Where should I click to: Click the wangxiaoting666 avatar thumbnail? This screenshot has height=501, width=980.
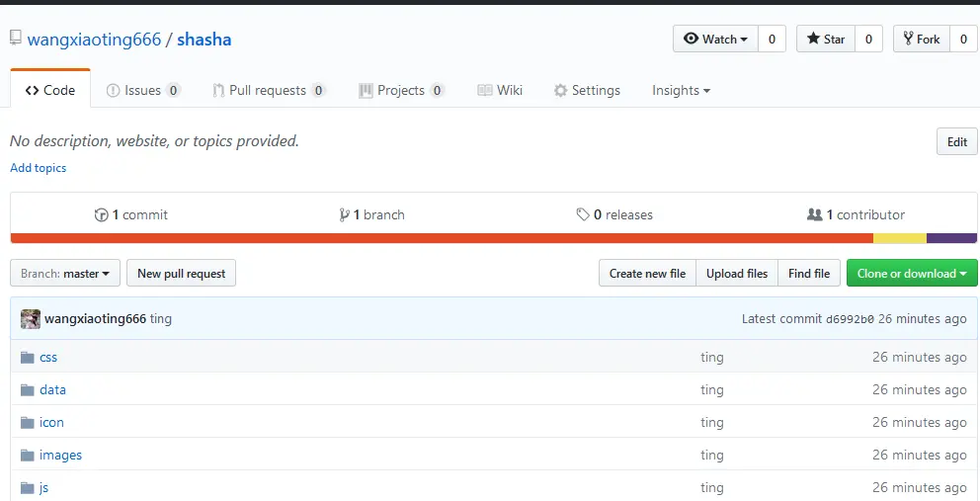tap(30, 319)
